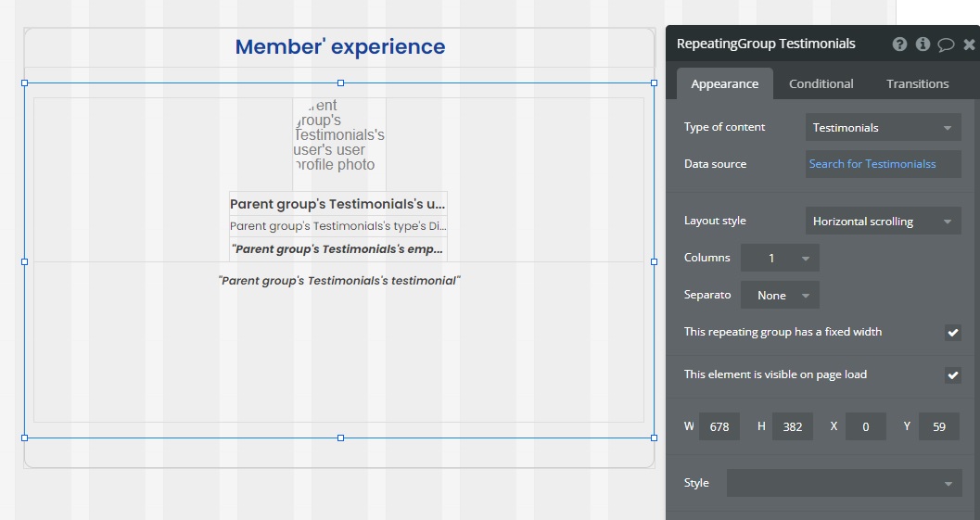This screenshot has width=980, height=520.
Task: Open the comments speech bubble icon
Action: 946,44
